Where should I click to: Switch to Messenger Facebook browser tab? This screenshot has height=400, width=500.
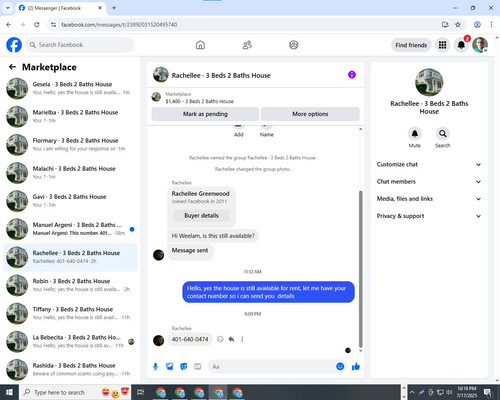click(x=61, y=8)
